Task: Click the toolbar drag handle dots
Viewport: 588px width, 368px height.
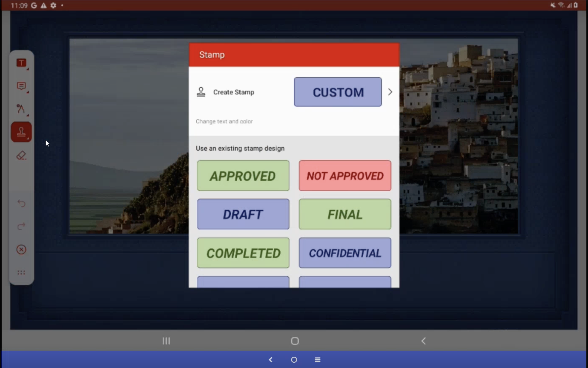Action: coord(21,273)
